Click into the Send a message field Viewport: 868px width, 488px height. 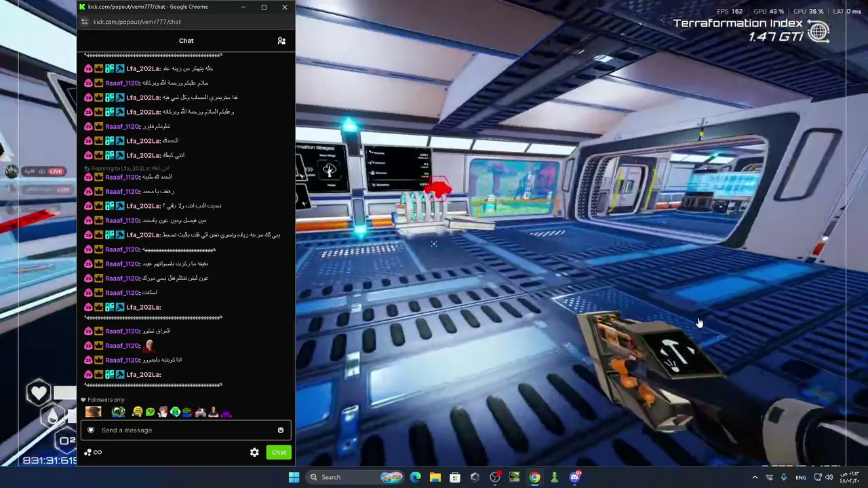[186, 430]
